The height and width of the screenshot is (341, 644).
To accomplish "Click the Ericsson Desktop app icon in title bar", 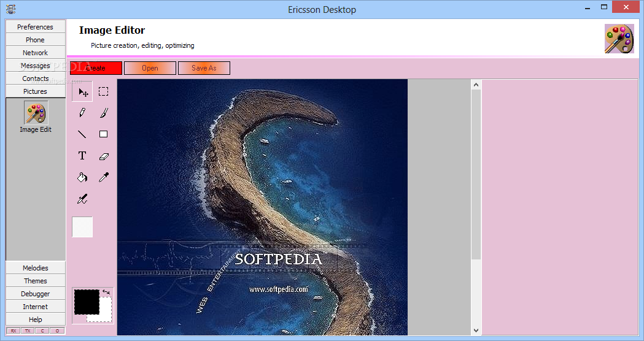I will [x=10, y=9].
